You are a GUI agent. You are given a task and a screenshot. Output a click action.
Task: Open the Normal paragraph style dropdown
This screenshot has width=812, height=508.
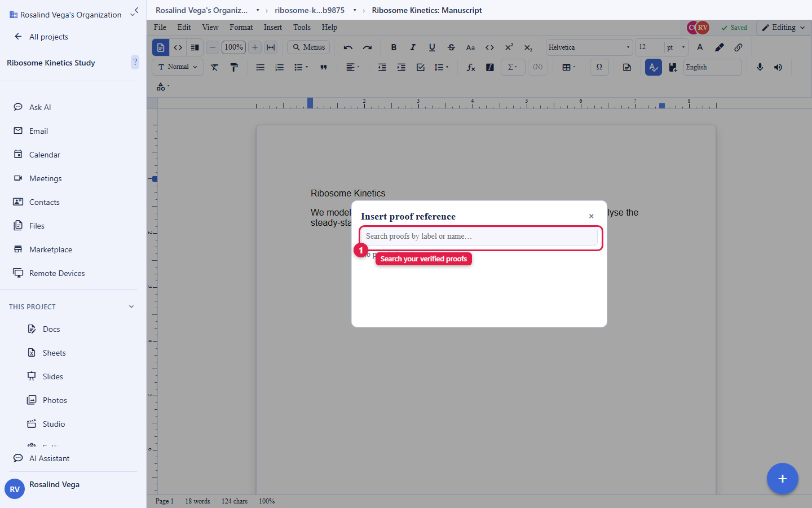coord(178,67)
